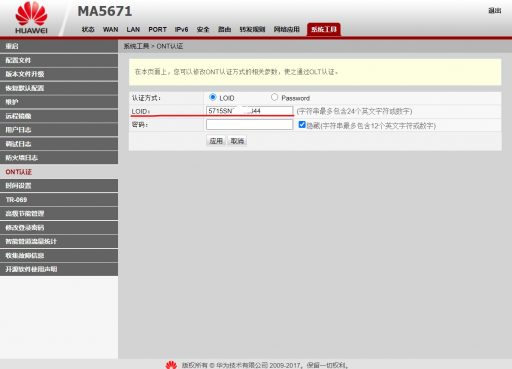Click the 系统工具 > ONT认证 breadcrumb text
512x369 pixels.
[x=153, y=46]
